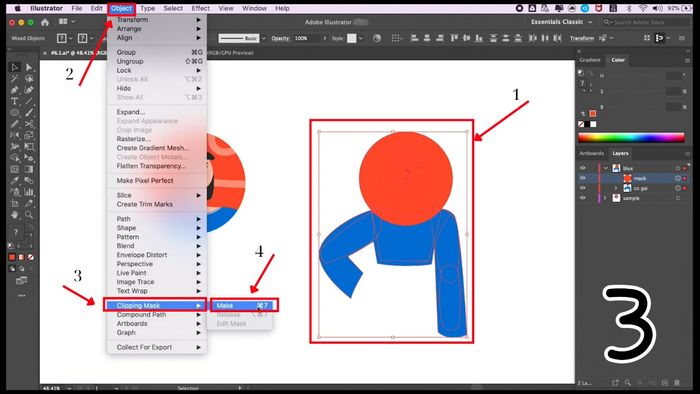The width and height of the screenshot is (700, 394).
Task: Toggle visibility of blue layer
Action: pos(583,168)
